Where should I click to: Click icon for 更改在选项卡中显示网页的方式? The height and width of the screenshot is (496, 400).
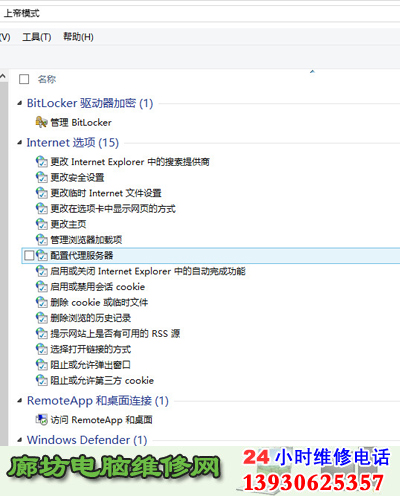point(42,209)
